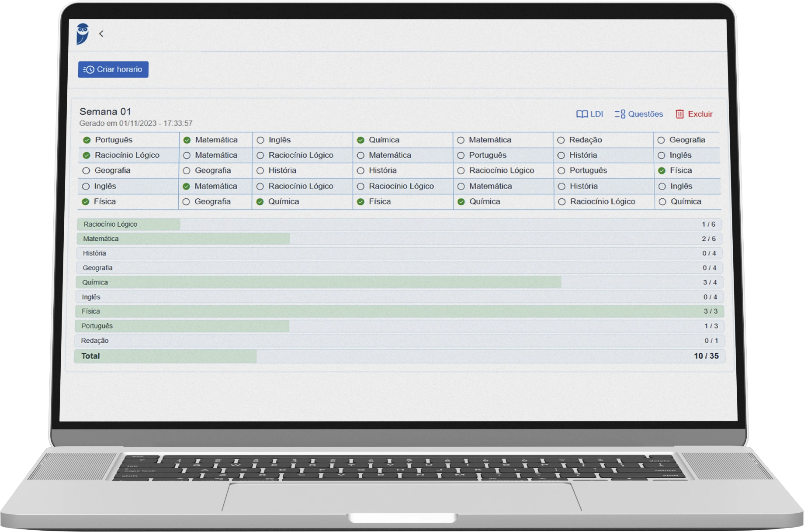Click the clock icon in Criar horario
Image resolution: width=804 pixels, height=532 pixels.
click(89, 69)
